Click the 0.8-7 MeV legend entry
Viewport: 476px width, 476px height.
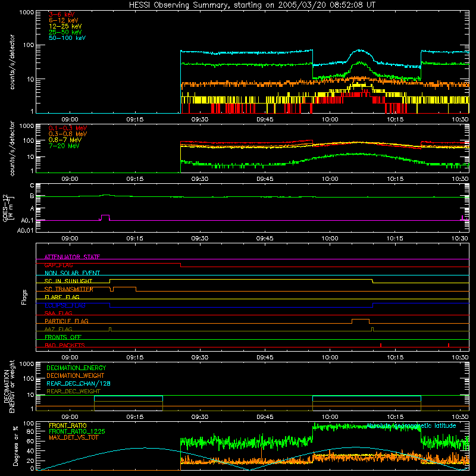pyautogui.click(x=65, y=140)
